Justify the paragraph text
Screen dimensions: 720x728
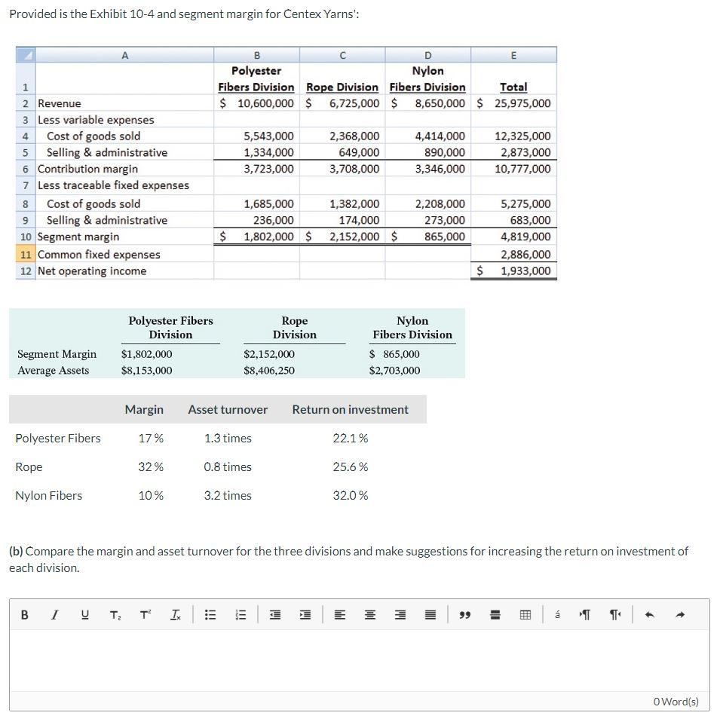tap(430, 614)
